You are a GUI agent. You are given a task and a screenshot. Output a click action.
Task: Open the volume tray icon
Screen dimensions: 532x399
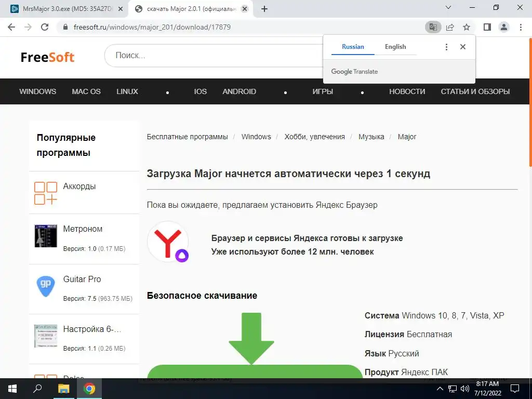[x=464, y=389]
